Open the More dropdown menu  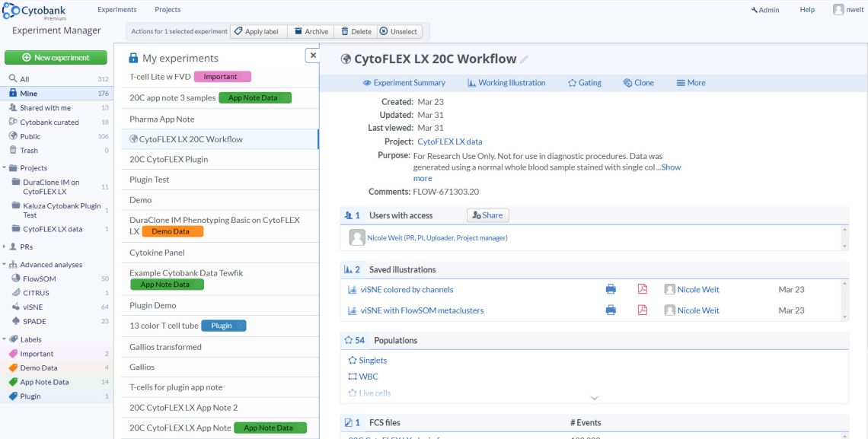pyautogui.click(x=691, y=83)
